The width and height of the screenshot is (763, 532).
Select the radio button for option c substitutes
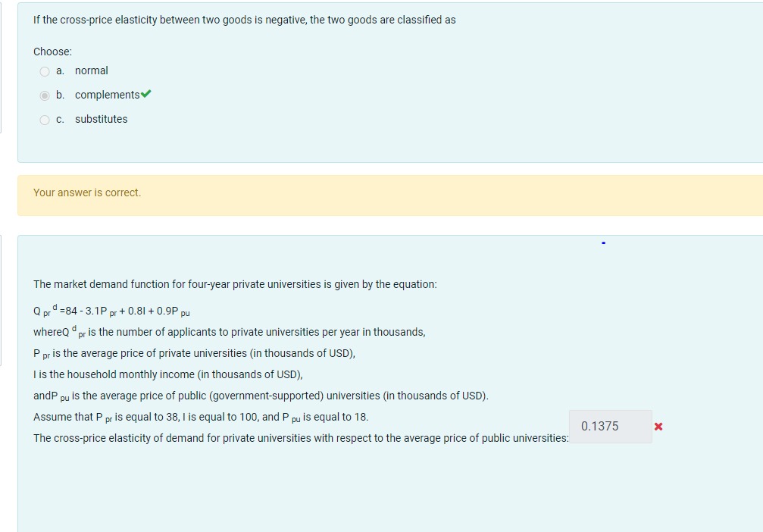point(44,119)
